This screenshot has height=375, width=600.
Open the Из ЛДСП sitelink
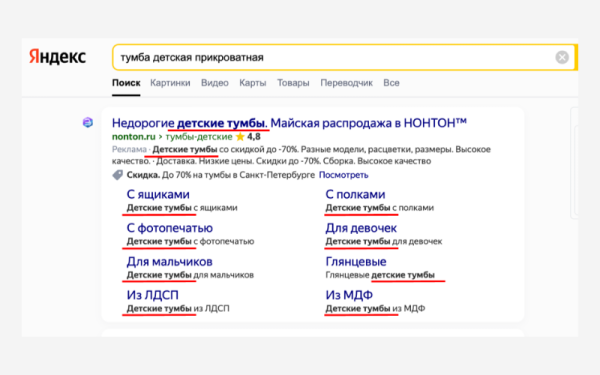point(153,295)
